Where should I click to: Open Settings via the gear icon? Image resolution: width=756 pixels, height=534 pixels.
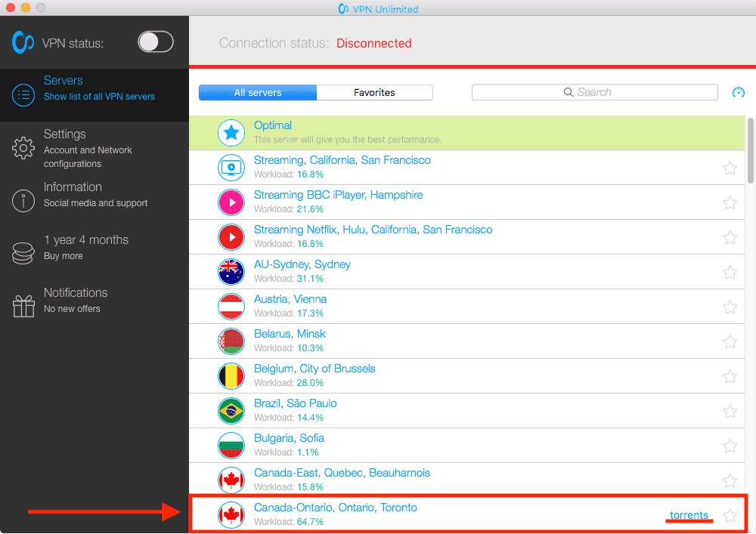23,149
